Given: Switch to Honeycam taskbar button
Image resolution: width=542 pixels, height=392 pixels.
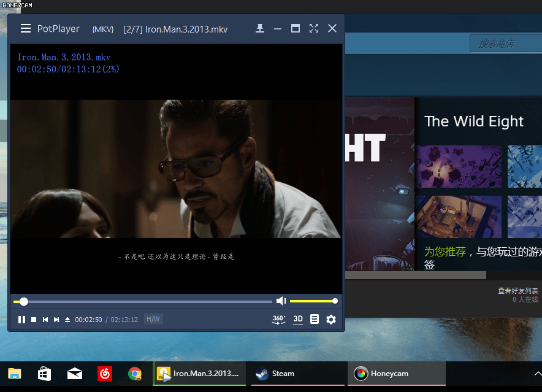Looking at the screenshot, I should pos(397,374).
